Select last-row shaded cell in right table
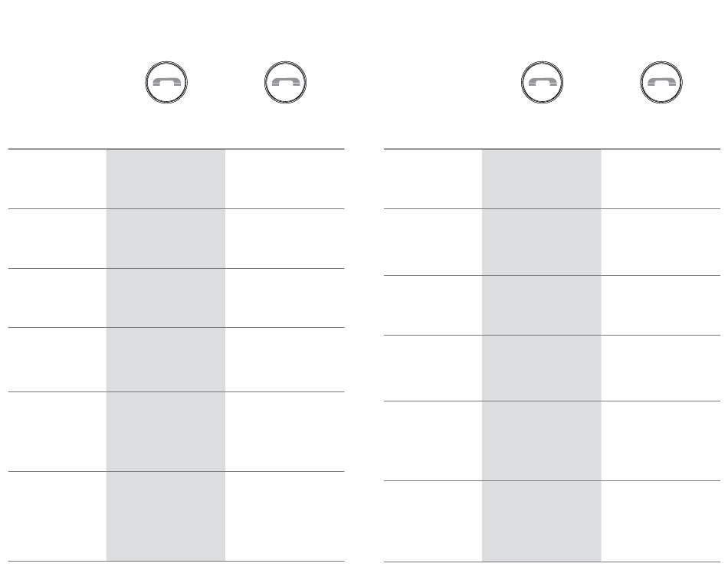728x570 pixels. 541,521
